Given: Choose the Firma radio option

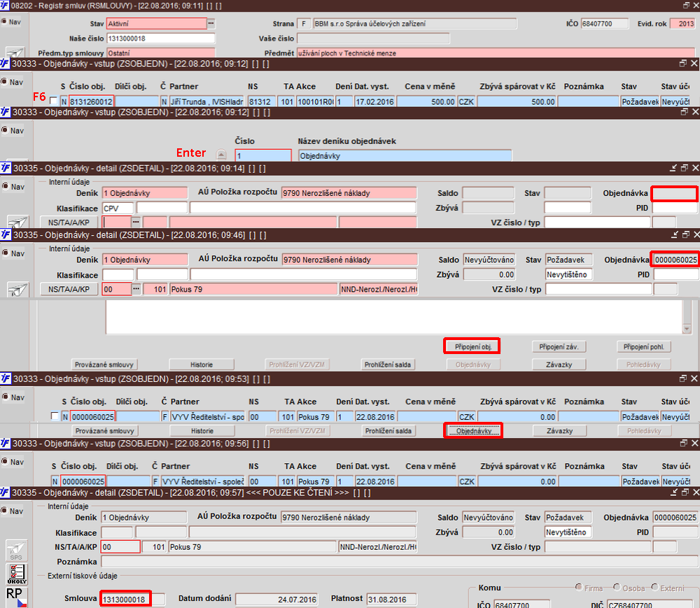Looking at the screenshot, I should pyautogui.click(x=579, y=587).
